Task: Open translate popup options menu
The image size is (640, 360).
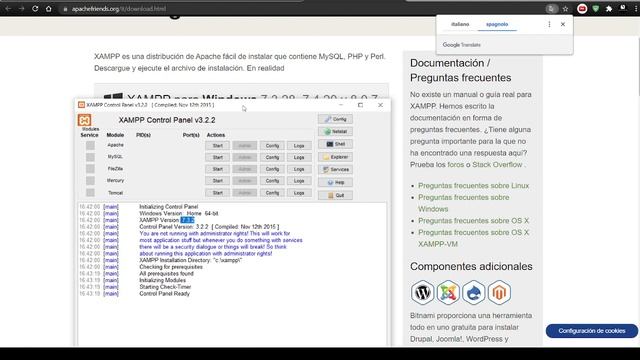Action: (x=549, y=24)
